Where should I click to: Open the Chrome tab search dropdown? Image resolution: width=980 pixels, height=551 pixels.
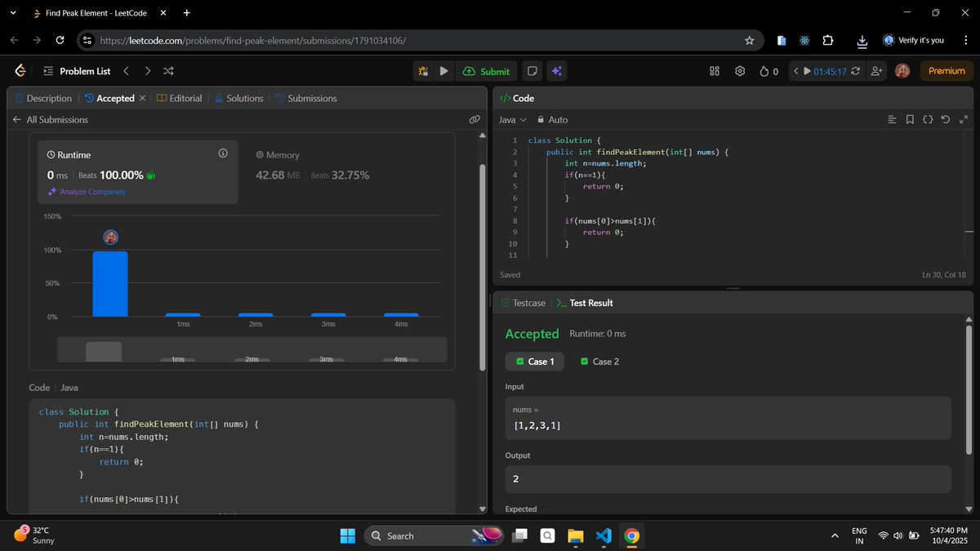point(12,13)
